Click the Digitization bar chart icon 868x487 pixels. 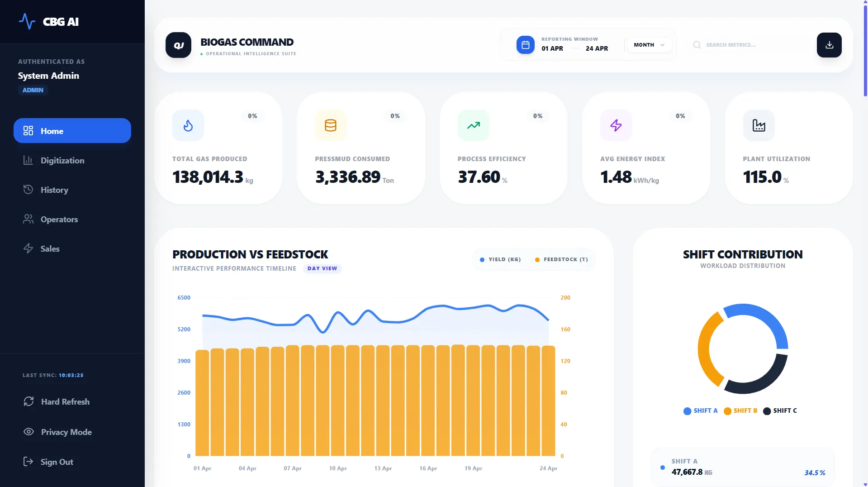28,160
